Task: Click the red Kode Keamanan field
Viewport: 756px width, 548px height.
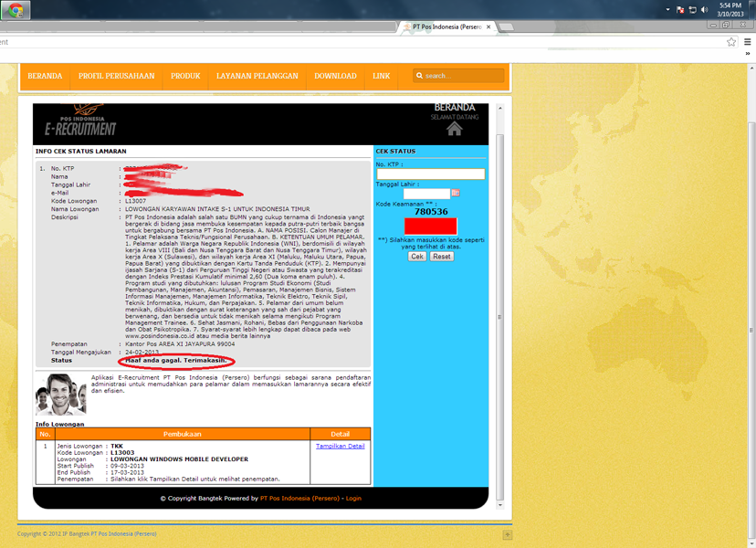Action: click(x=431, y=227)
